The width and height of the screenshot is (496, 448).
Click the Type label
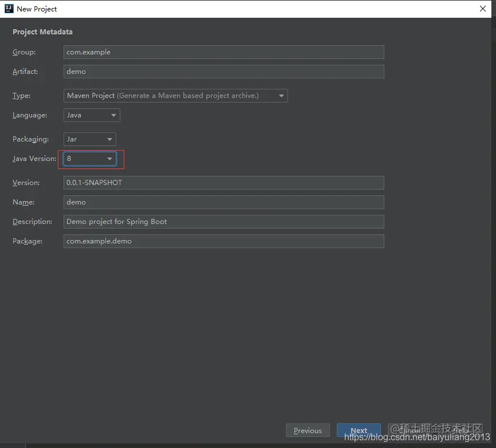(22, 96)
